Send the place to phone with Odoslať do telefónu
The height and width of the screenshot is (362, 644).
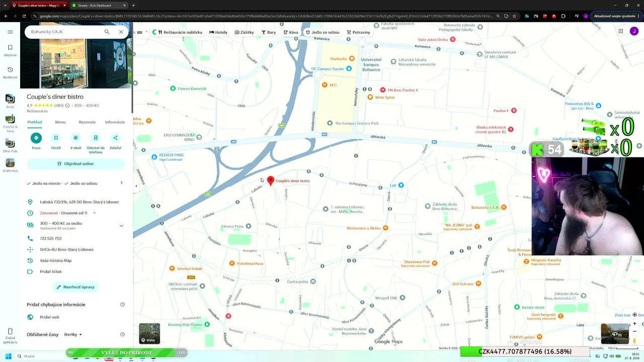96,143
